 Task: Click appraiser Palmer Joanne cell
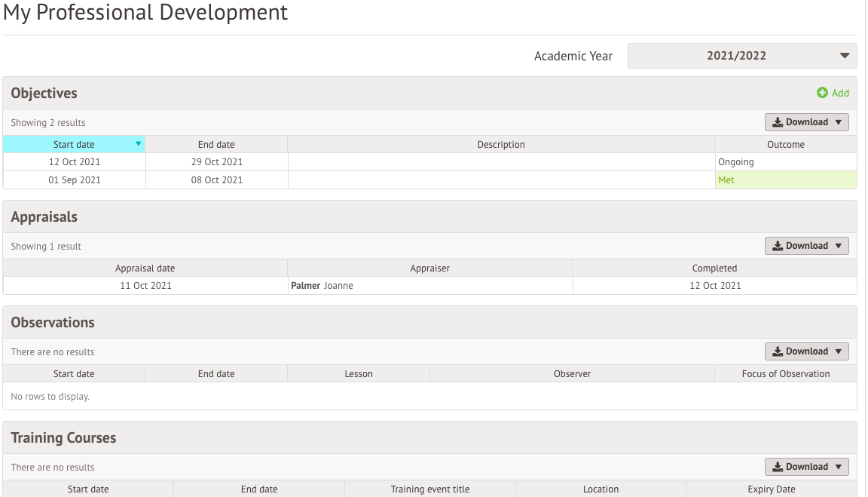point(431,286)
